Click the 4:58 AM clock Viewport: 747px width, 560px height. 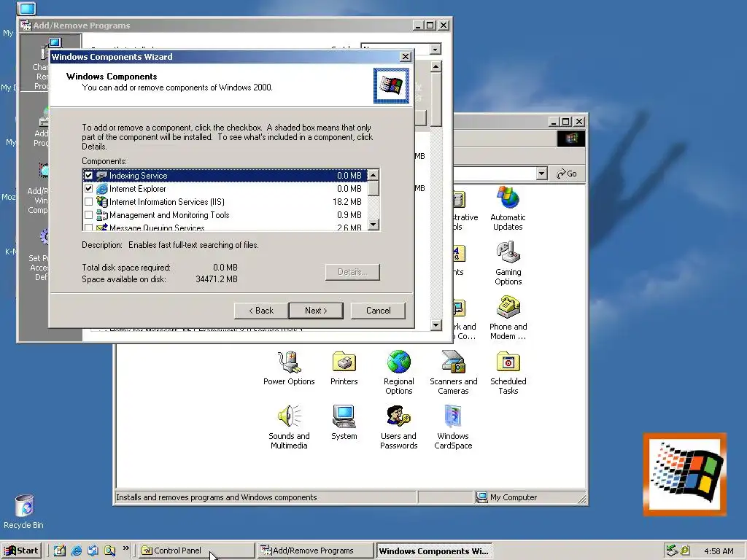(x=719, y=551)
